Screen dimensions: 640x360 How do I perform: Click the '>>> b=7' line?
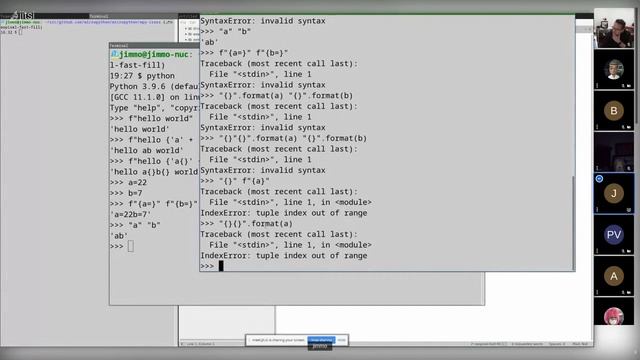tap(126, 193)
